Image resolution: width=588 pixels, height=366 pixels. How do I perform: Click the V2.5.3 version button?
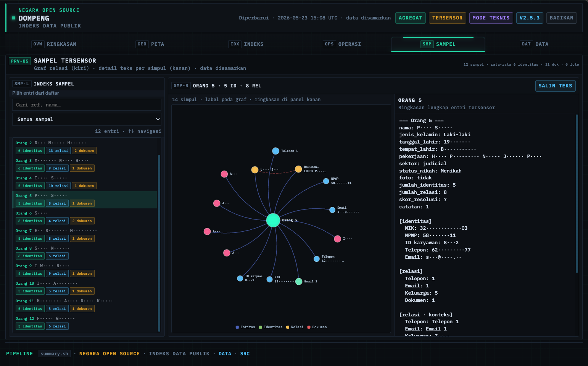[x=529, y=18]
